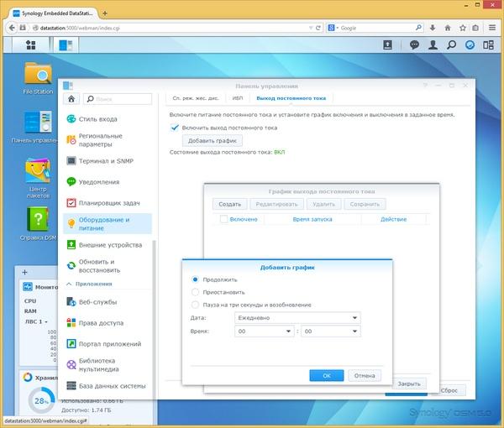504x428 pixels.
Task: Select Оборудование и питание in sidebar
Action: tap(108, 224)
